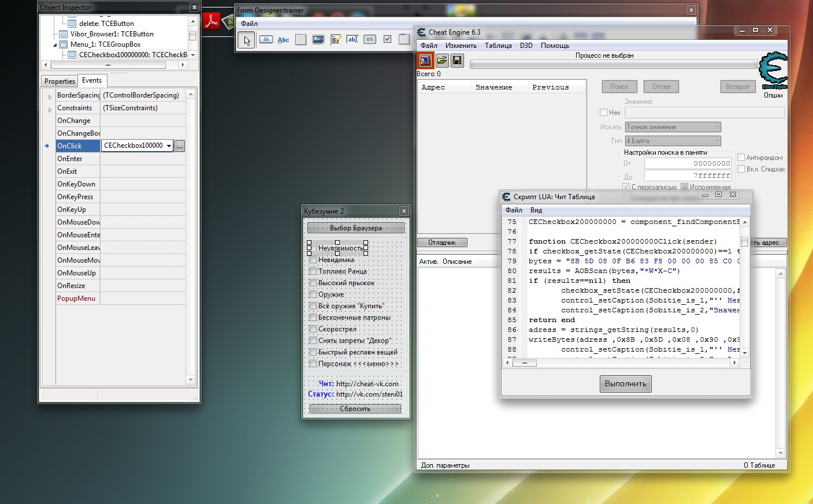
Task: Enable the Скорострел checkbox
Action: pos(313,329)
